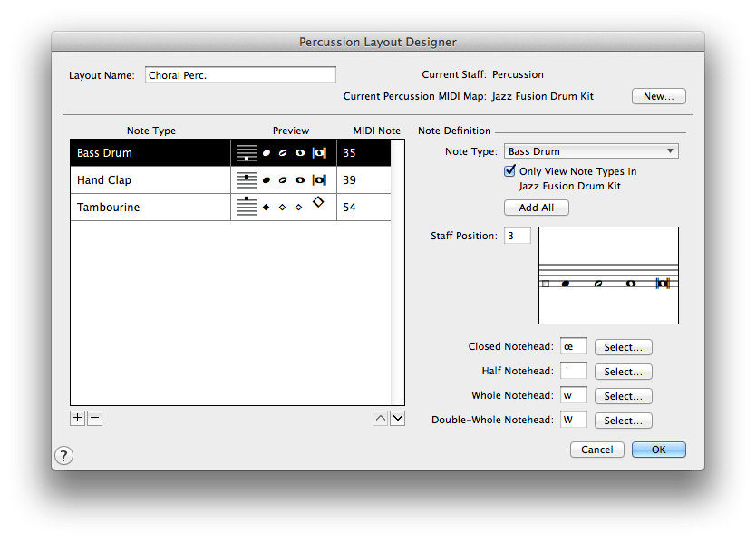Select the Tambourine row
This screenshot has height=542, width=756.
(150, 208)
